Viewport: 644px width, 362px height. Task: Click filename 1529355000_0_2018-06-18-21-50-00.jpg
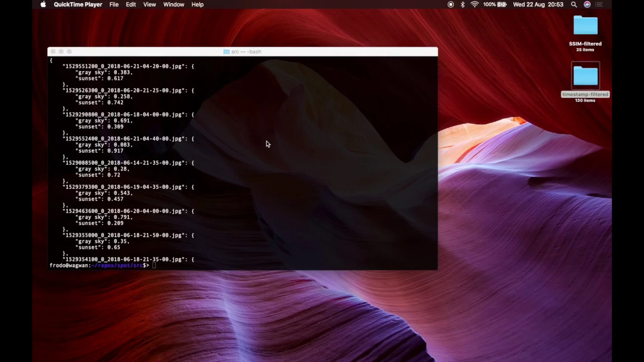(123, 235)
